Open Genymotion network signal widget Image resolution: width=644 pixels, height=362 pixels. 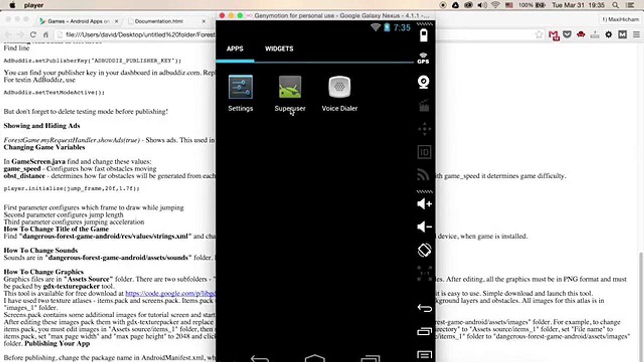pyautogui.click(x=424, y=175)
